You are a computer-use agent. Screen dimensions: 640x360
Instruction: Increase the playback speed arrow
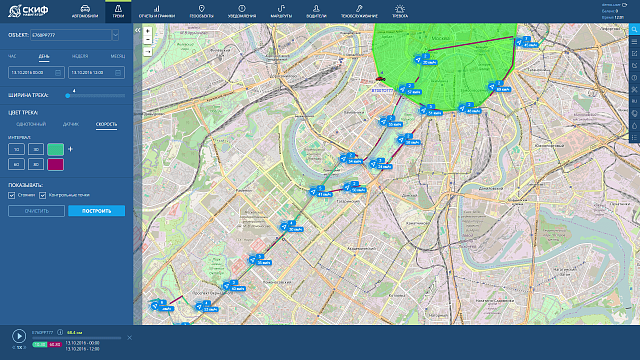click(24, 347)
